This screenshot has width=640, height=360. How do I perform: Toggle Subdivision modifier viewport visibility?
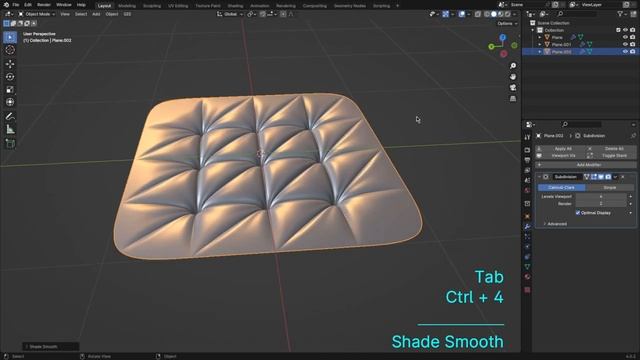click(x=601, y=177)
